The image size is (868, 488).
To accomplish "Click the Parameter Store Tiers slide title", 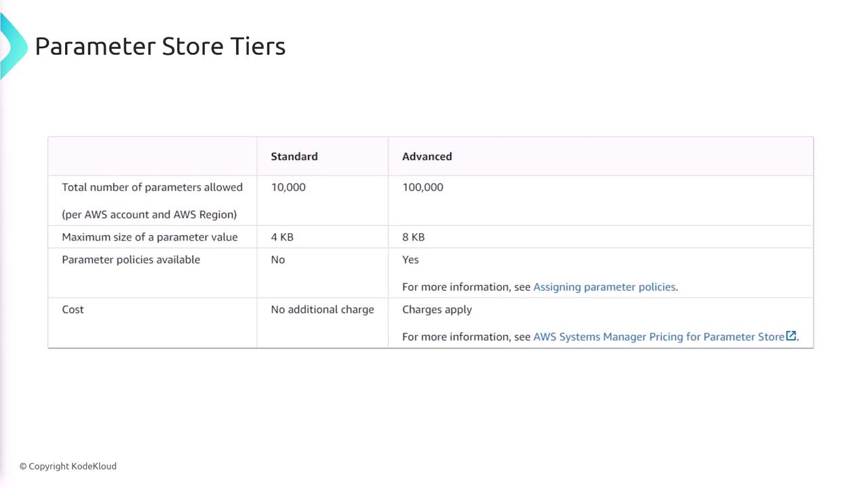I will (x=160, y=46).
